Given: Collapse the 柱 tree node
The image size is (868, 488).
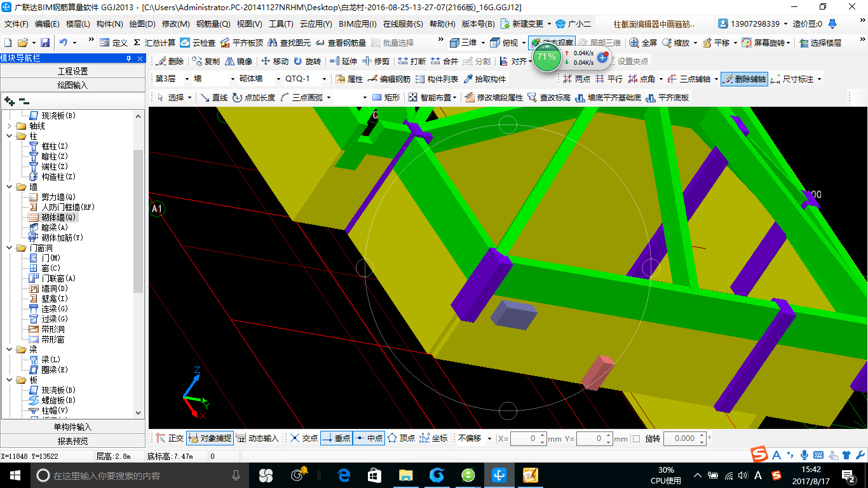Looking at the screenshot, I should [9, 137].
